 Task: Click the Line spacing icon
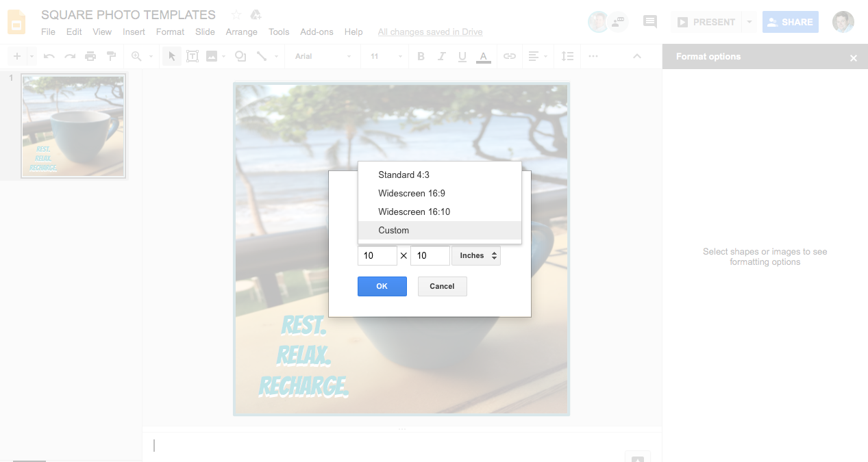567,56
